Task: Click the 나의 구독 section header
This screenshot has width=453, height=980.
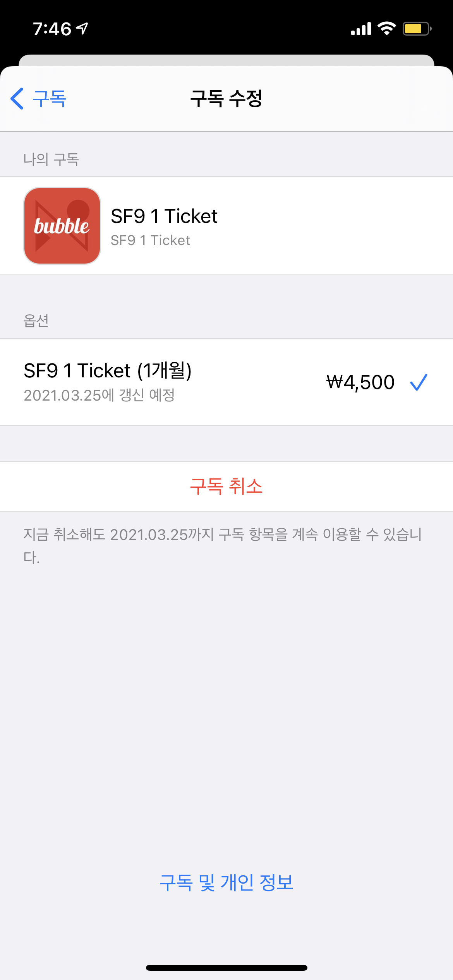Action: (51, 159)
